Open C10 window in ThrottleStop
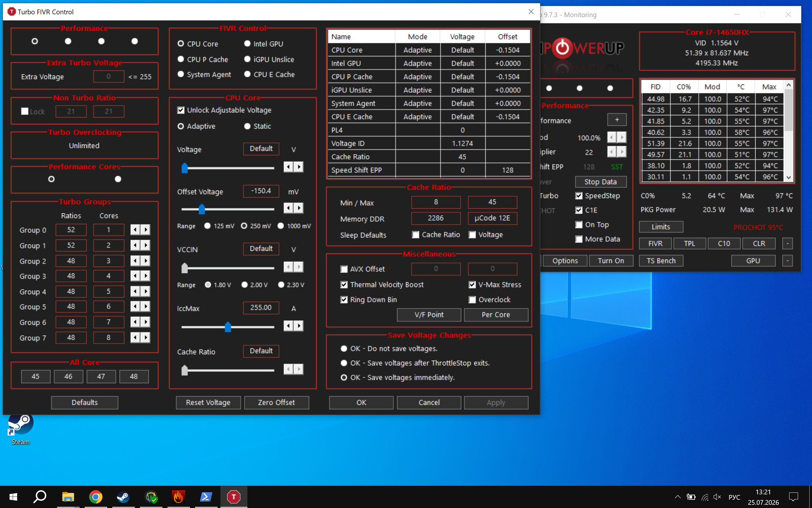The width and height of the screenshot is (812, 508). point(724,244)
